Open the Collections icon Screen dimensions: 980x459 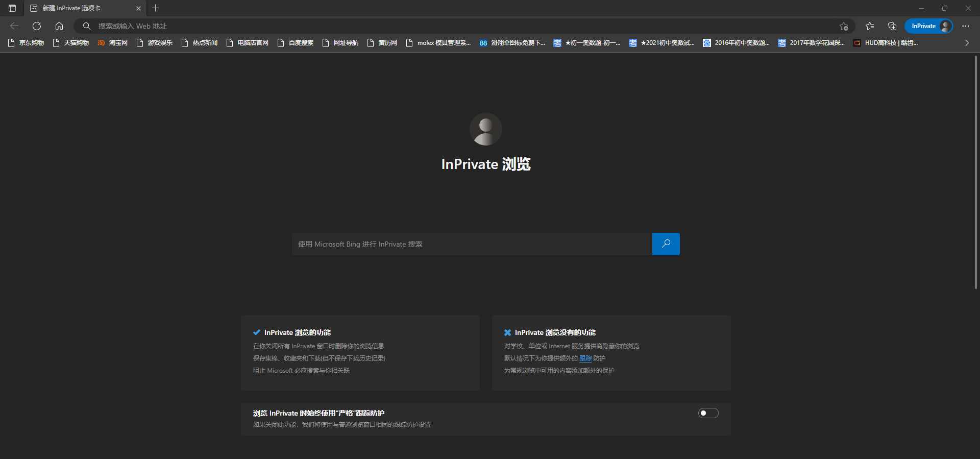click(892, 26)
